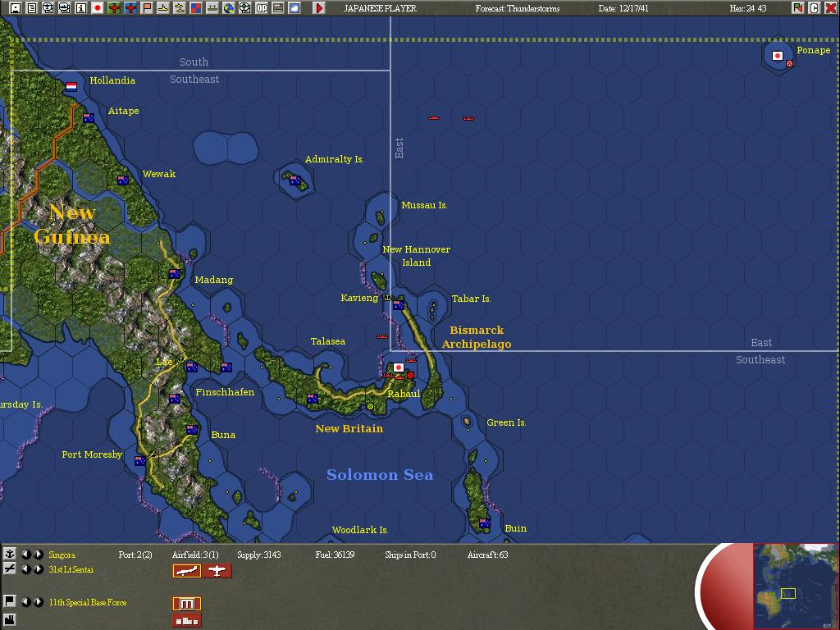
Task: Go to previous base with Singora left arrow
Action: point(25,554)
